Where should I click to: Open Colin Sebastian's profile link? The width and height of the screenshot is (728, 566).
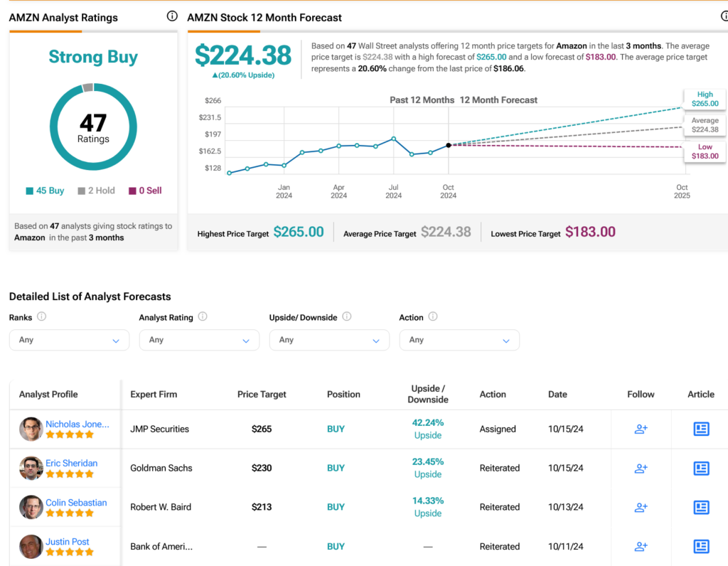click(x=76, y=502)
